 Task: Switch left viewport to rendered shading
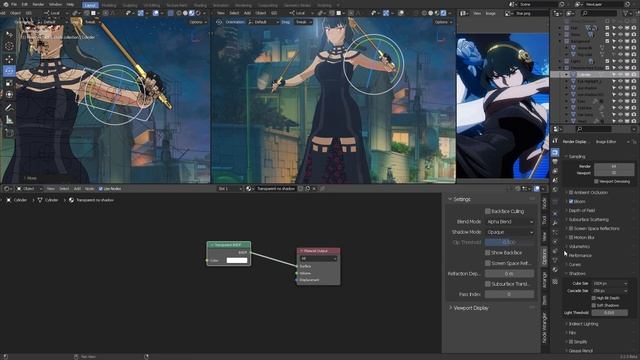point(198,13)
